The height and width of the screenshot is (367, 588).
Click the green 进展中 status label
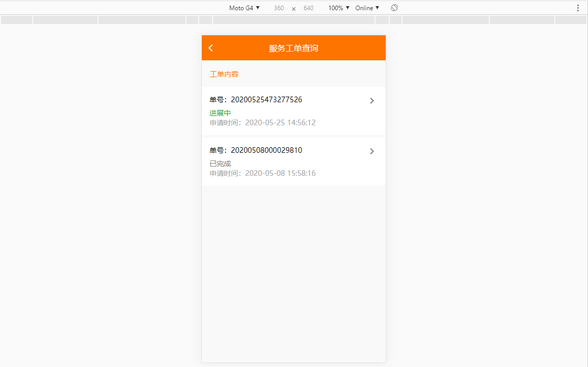(x=220, y=113)
